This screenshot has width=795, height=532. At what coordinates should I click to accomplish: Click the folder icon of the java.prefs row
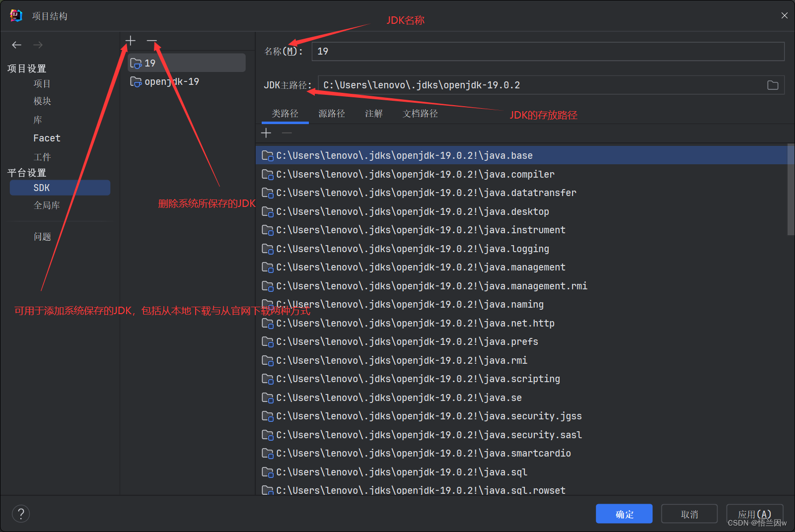coord(268,342)
